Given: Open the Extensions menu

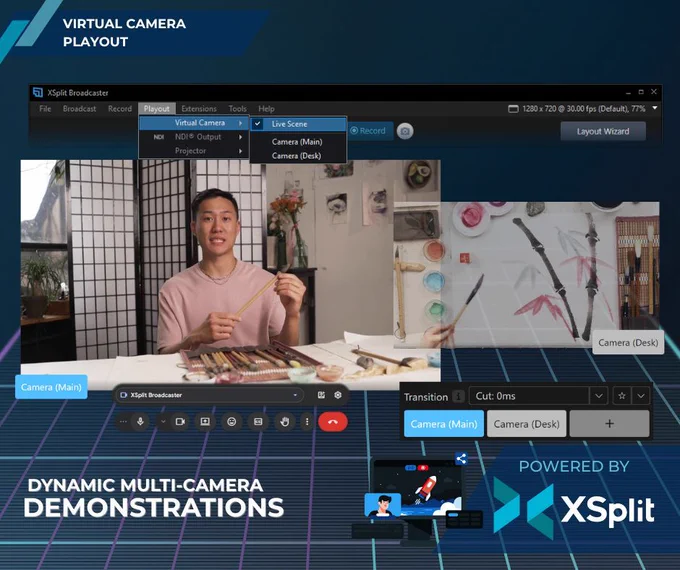Looking at the screenshot, I should pos(199,109).
